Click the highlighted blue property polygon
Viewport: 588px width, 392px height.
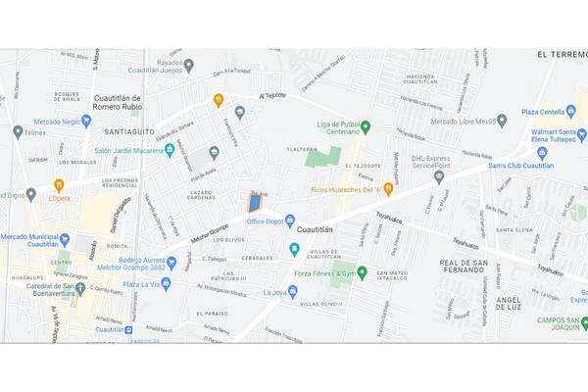point(255,203)
